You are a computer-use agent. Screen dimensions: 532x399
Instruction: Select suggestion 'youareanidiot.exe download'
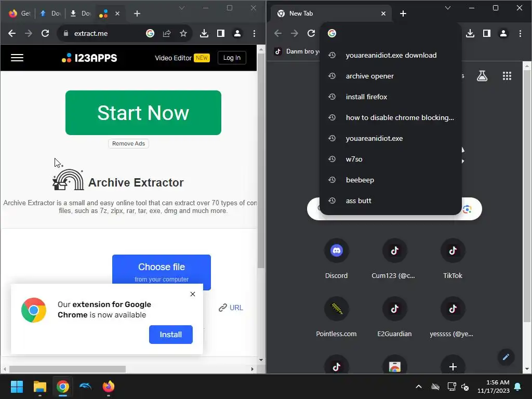coord(391,55)
